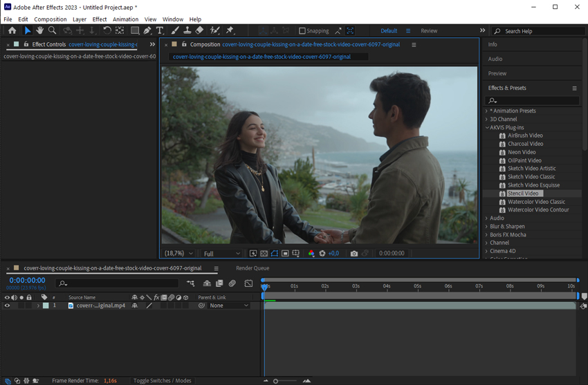This screenshot has width=588, height=385.
Task: Click the layer 1 label color swatch
Action: point(46,306)
